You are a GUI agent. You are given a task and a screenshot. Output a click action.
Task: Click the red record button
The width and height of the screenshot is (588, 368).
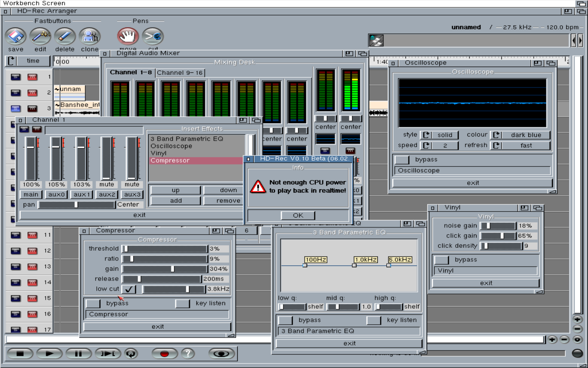pos(164,354)
